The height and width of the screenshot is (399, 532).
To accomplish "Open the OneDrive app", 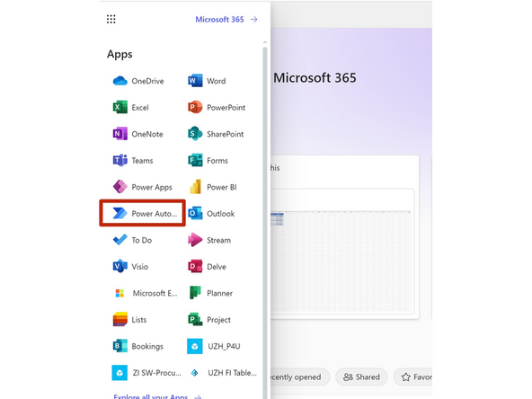I will pyautogui.click(x=138, y=81).
